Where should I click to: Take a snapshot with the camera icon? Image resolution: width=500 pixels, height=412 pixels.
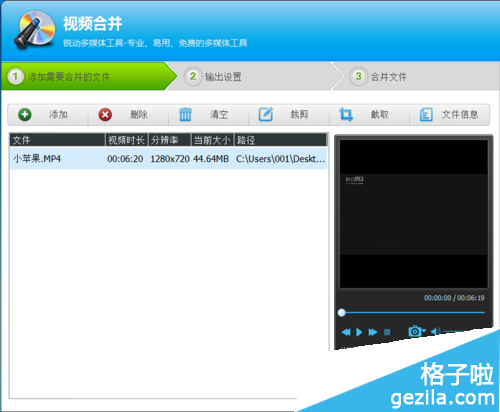tap(414, 331)
